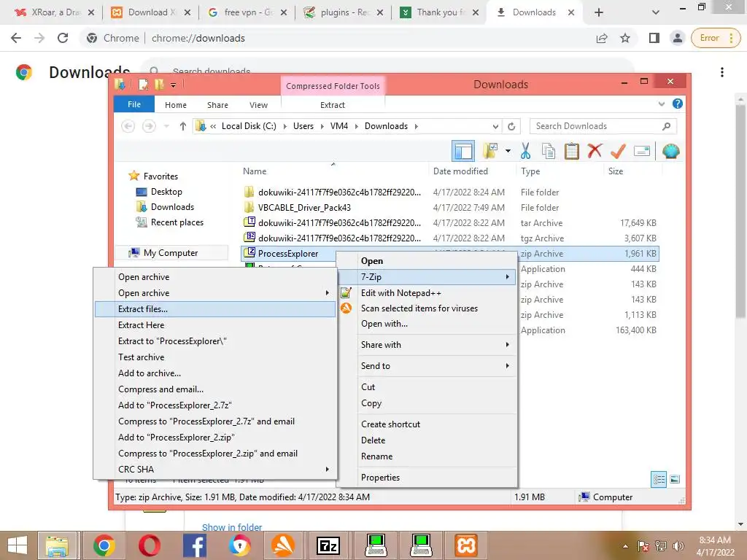747x560 pixels.
Task: Click the orange checkmark toolbar icon
Action: coord(618,152)
